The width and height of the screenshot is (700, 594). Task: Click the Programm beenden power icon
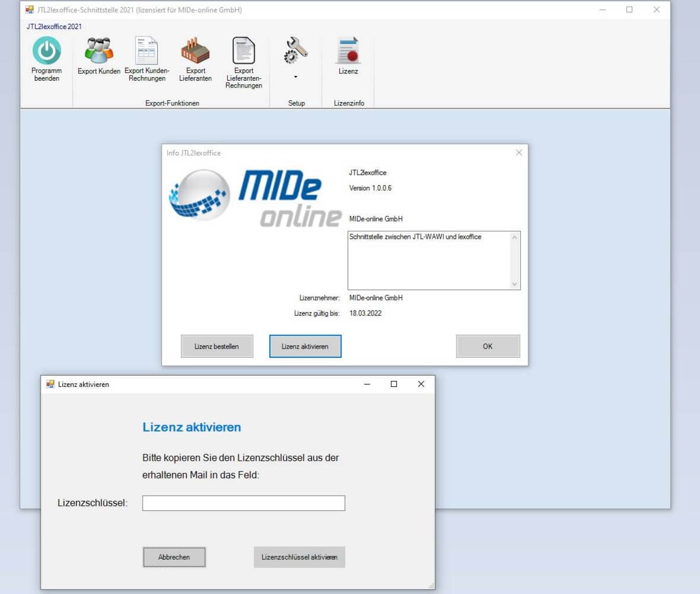pos(46,50)
